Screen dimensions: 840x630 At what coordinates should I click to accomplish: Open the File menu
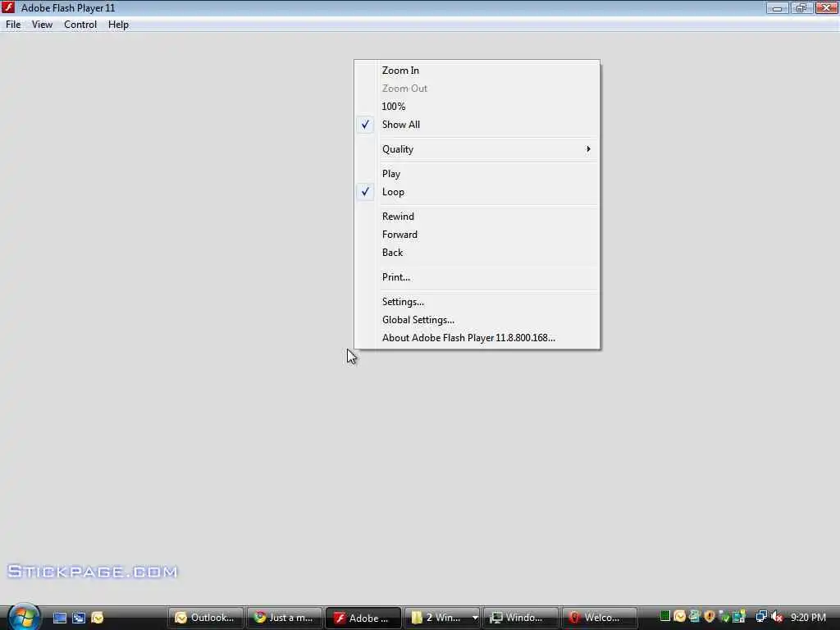pyautogui.click(x=13, y=25)
